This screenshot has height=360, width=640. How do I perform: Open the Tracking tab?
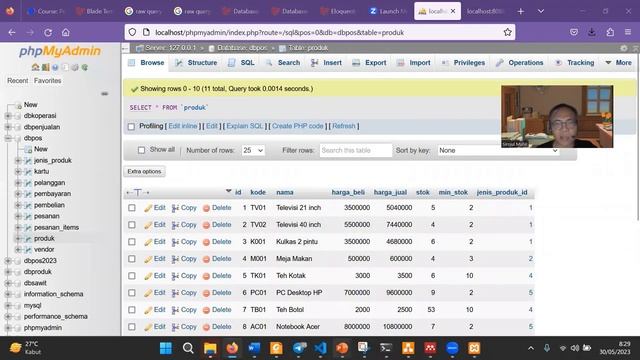point(575,62)
